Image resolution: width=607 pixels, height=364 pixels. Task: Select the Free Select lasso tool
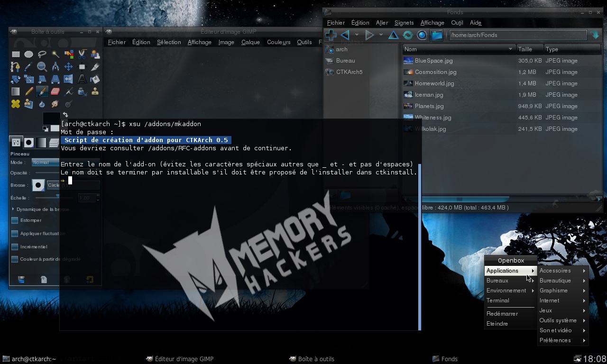point(42,55)
